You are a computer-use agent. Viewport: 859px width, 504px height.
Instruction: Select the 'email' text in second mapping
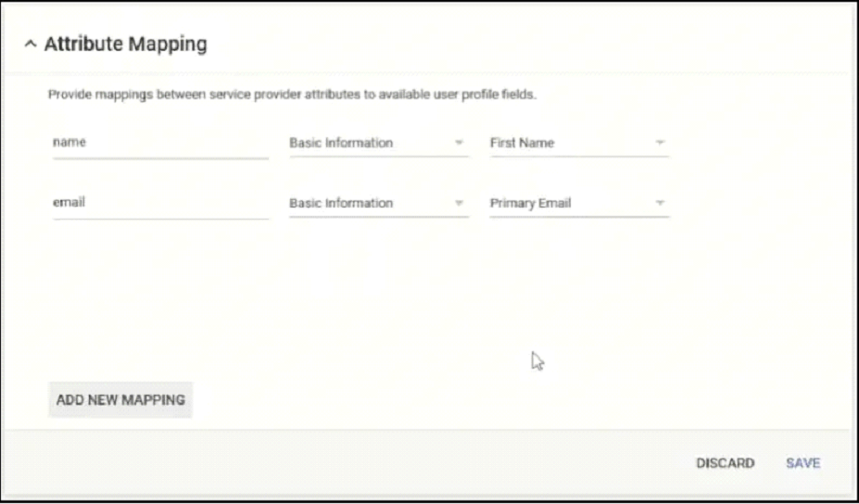[69, 203]
